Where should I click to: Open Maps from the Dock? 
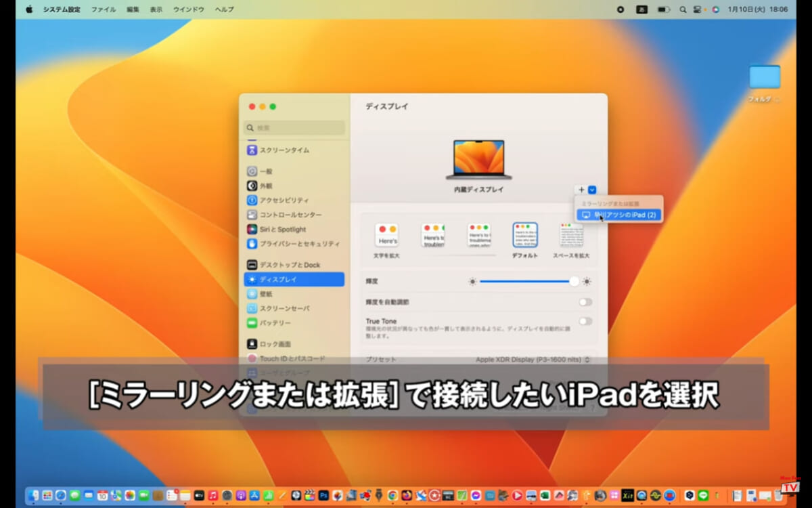(x=116, y=496)
